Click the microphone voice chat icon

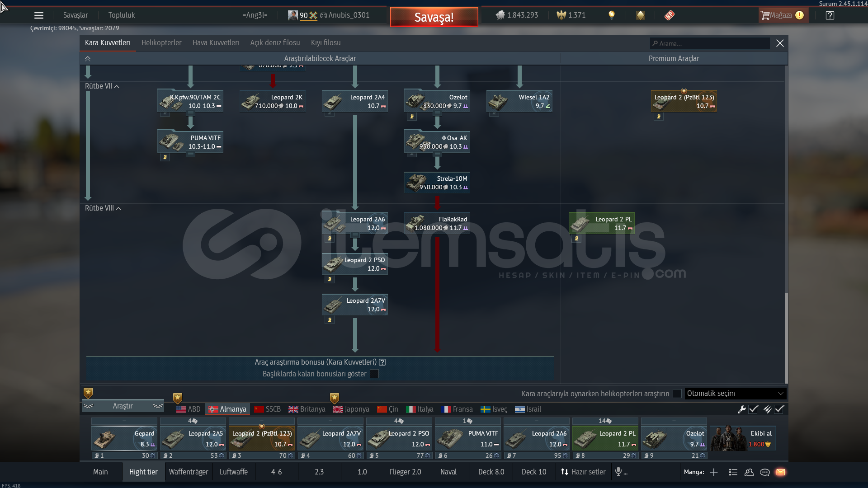coord(618,472)
